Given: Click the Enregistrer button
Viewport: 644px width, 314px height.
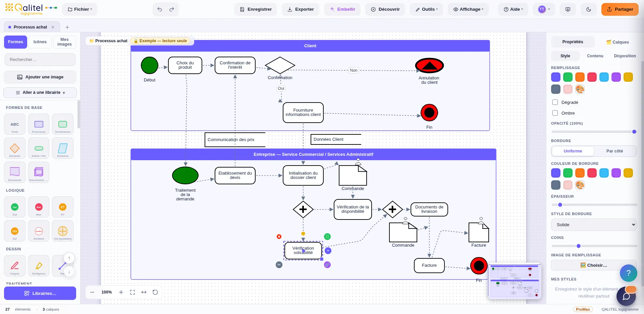Looking at the screenshot, I should [x=256, y=9].
